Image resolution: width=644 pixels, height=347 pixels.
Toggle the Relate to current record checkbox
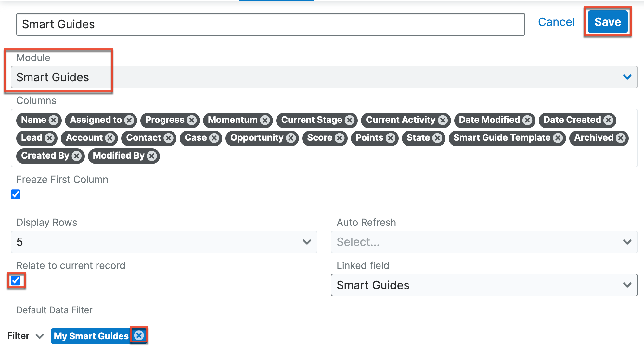click(16, 280)
